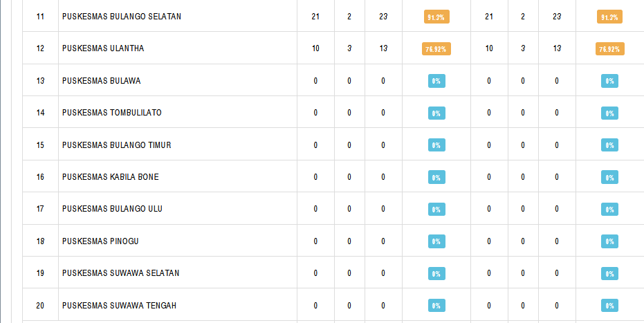This screenshot has width=644, height=323.
Task: Select PUSKESMAS SUWAWA SELATAN entry
Action: point(121,273)
